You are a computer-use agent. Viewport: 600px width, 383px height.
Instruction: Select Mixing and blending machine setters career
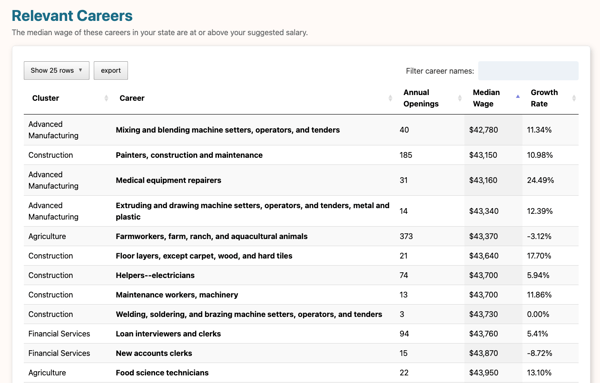coord(228,130)
